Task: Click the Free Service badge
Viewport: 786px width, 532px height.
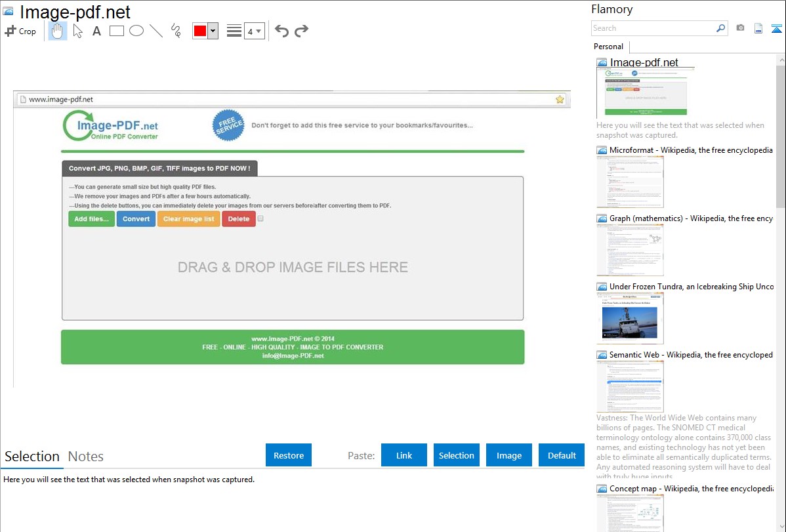Action: tap(228, 125)
